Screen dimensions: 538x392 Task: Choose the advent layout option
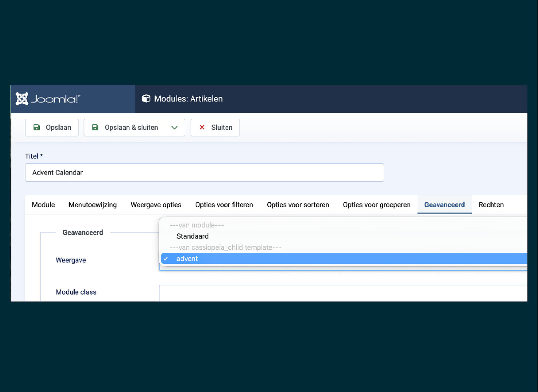coord(187,259)
